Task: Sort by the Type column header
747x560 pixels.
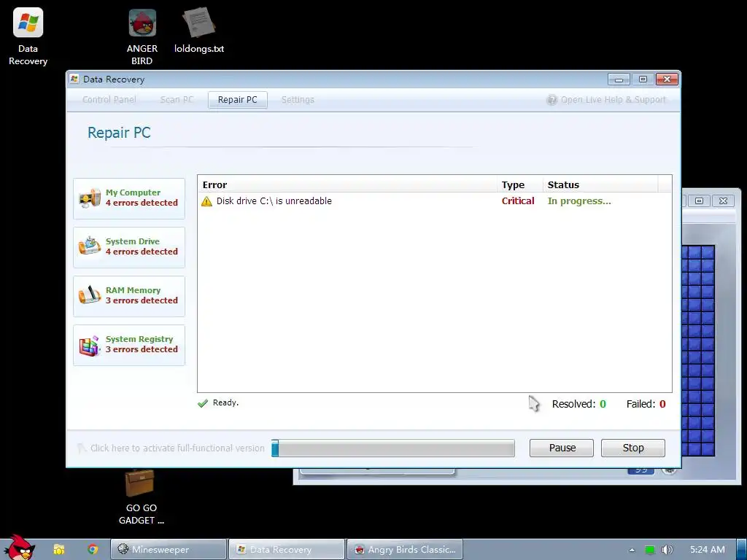Action: pyautogui.click(x=520, y=184)
